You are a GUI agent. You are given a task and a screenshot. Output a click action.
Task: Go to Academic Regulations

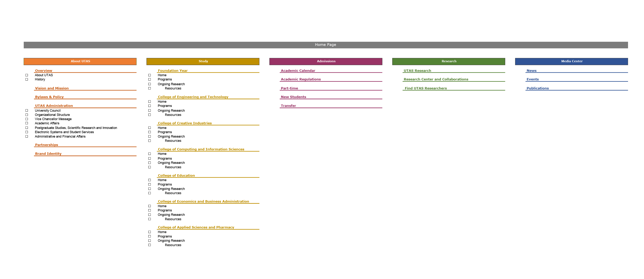[301, 79]
